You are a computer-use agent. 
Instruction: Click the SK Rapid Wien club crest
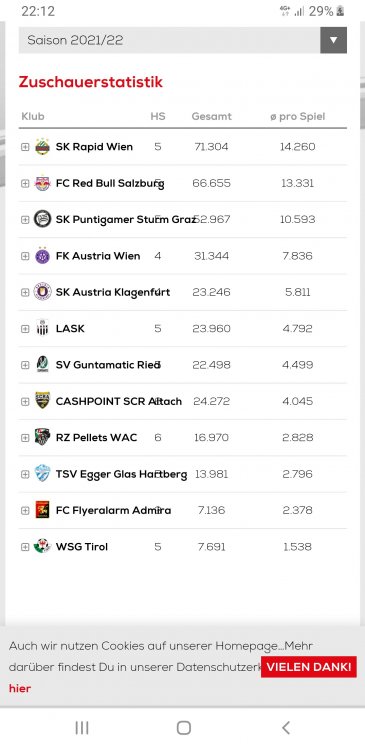click(43, 147)
